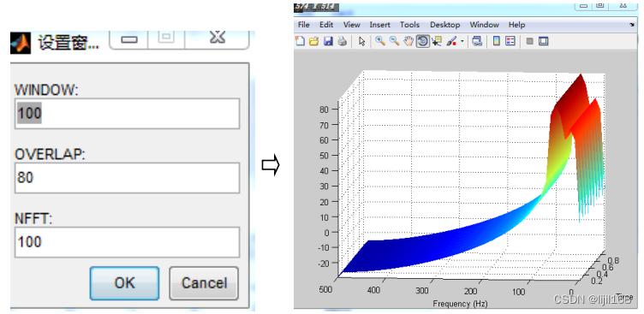Open the Window menu
The width and height of the screenshot is (644, 314).
pyautogui.click(x=484, y=25)
